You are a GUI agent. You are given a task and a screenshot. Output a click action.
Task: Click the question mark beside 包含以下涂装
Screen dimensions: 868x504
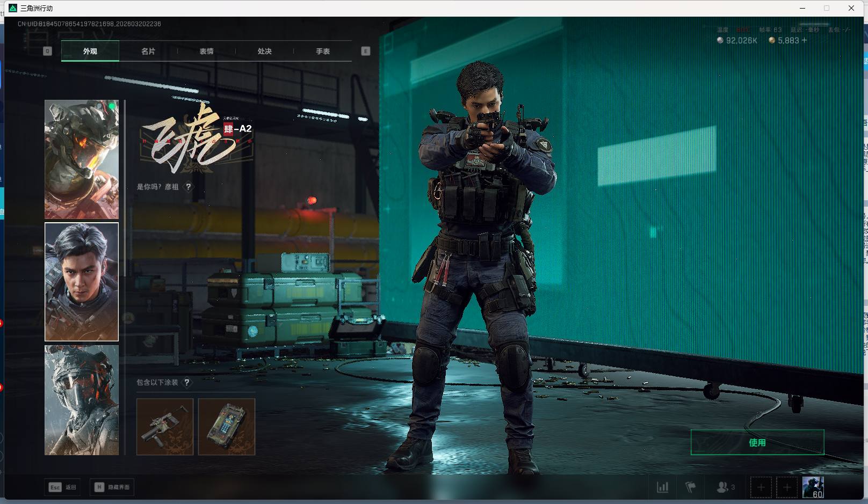[x=186, y=383]
